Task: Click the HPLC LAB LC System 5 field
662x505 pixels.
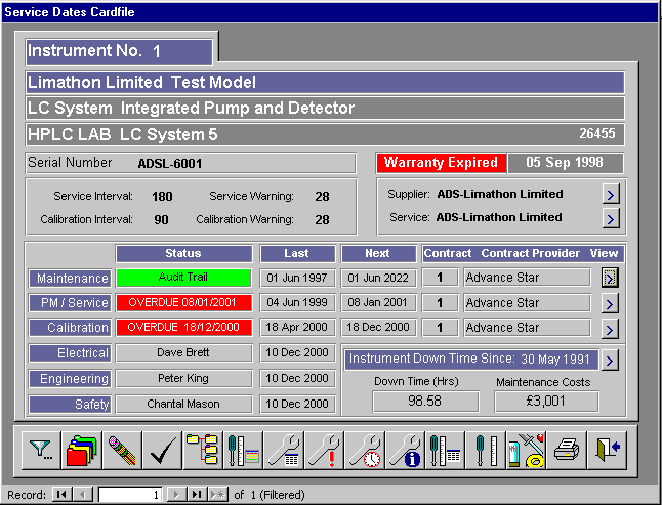Action: pyautogui.click(x=325, y=134)
